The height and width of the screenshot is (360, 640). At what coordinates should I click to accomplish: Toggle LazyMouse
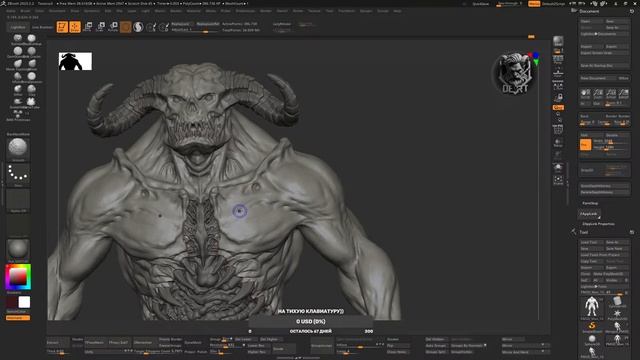282,24
